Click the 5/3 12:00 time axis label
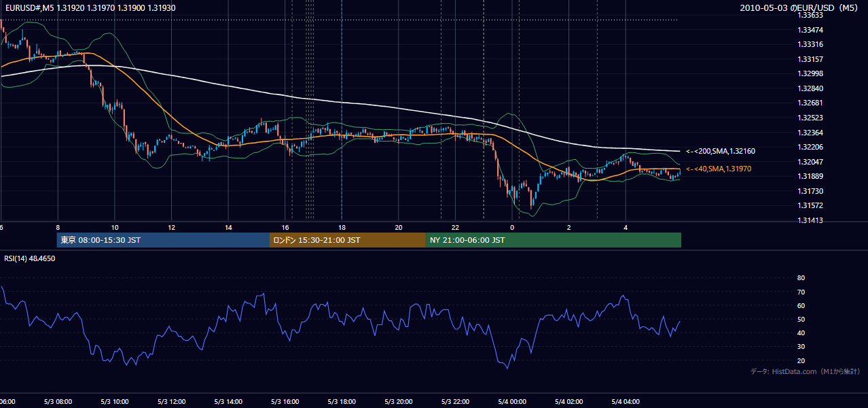The width and height of the screenshot is (868, 408). tap(171, 402)
